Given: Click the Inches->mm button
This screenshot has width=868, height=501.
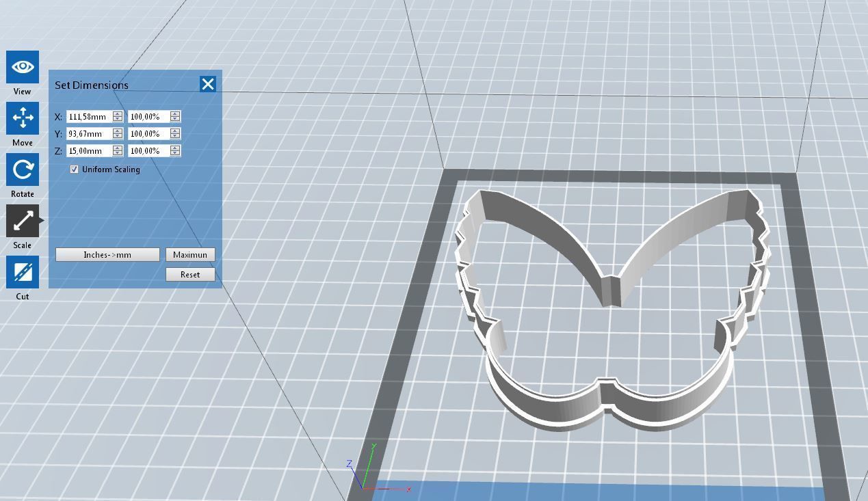Looking at the screenshot, I should [107, 254].
